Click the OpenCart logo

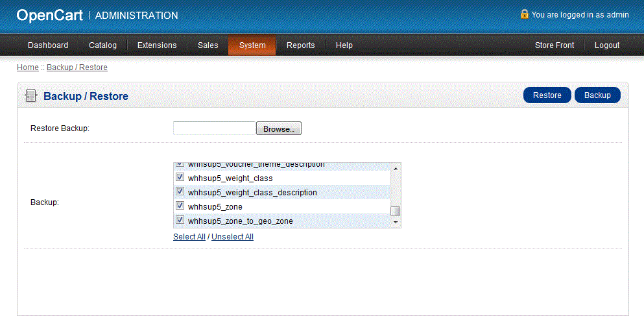(x=50, y=15)
